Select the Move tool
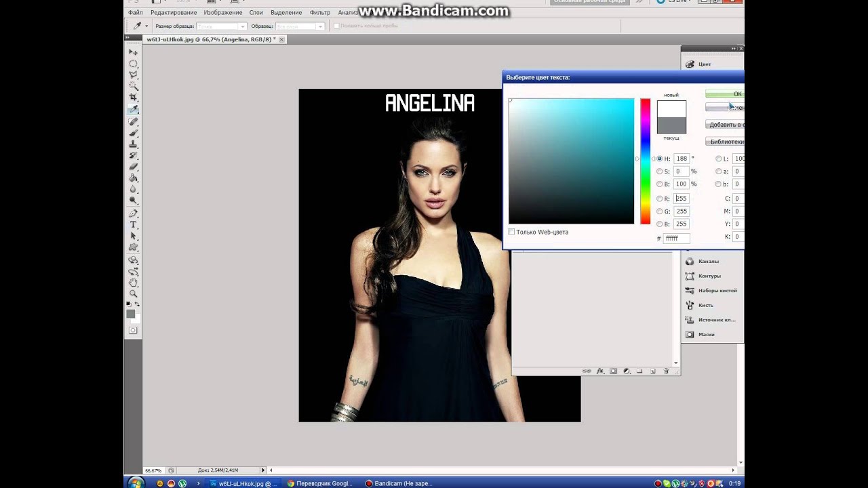The width and height of the screenshot is (868, 488). (133, 52)
